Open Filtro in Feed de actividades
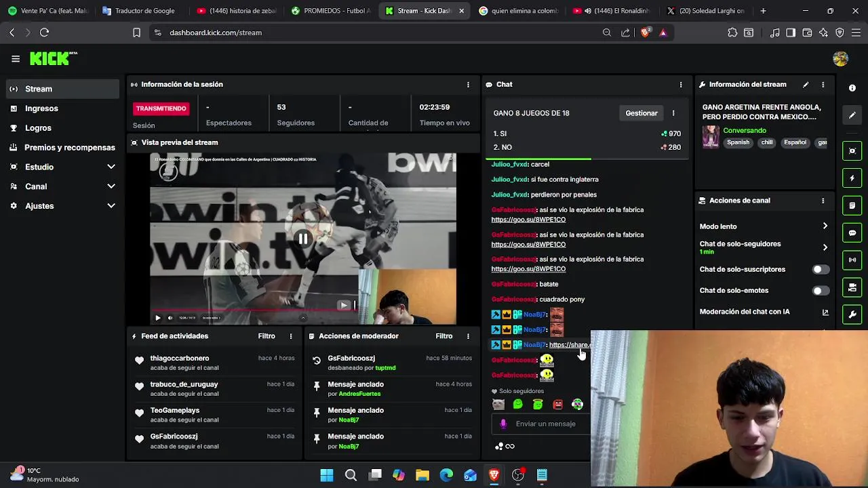 267,336
